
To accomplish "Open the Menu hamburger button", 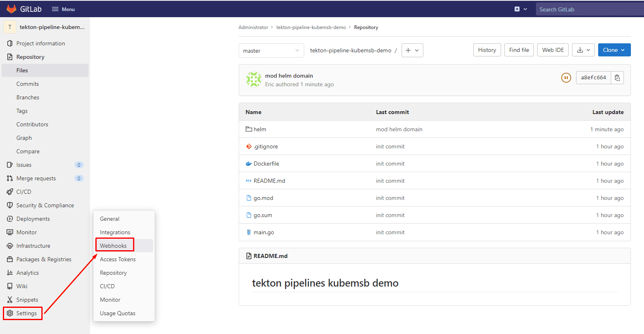I will (x=63, y=9).
